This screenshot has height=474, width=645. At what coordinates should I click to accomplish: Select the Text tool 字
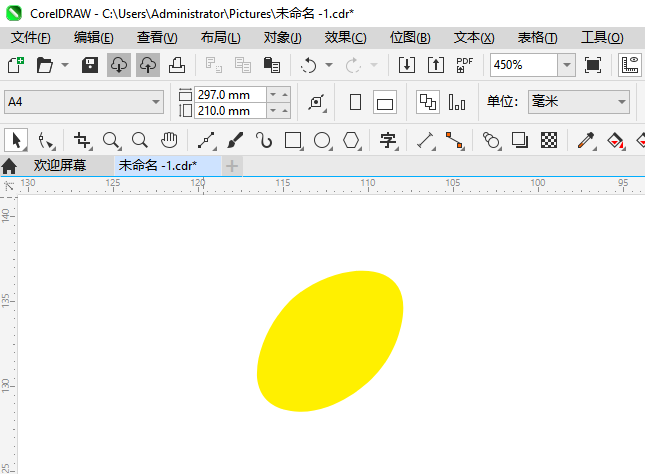click(388, 140)
